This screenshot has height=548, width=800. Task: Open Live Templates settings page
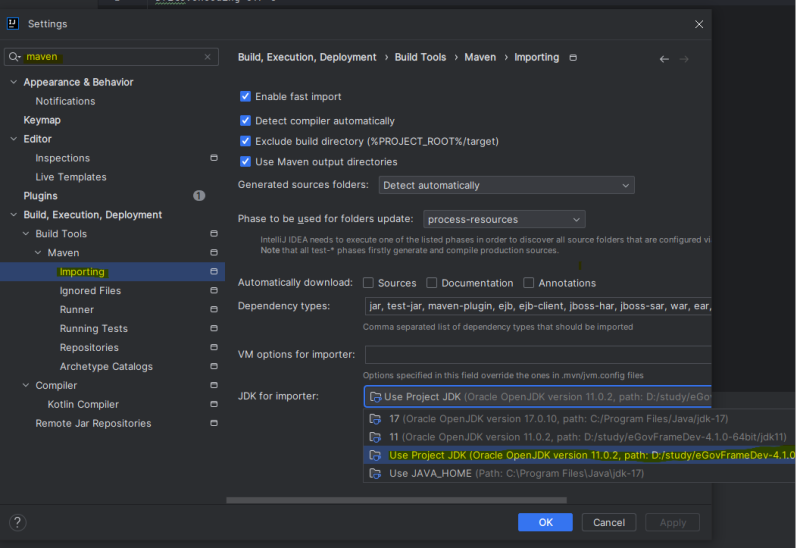click(71, 177)
